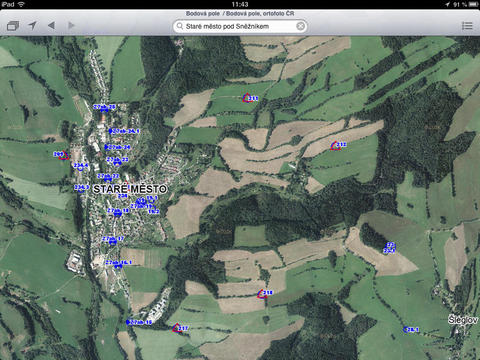Tap the point marker 27ab-24.1
The width and height of the screenshot is (480, 360).
pyautogui.click(x=124, y=131)
